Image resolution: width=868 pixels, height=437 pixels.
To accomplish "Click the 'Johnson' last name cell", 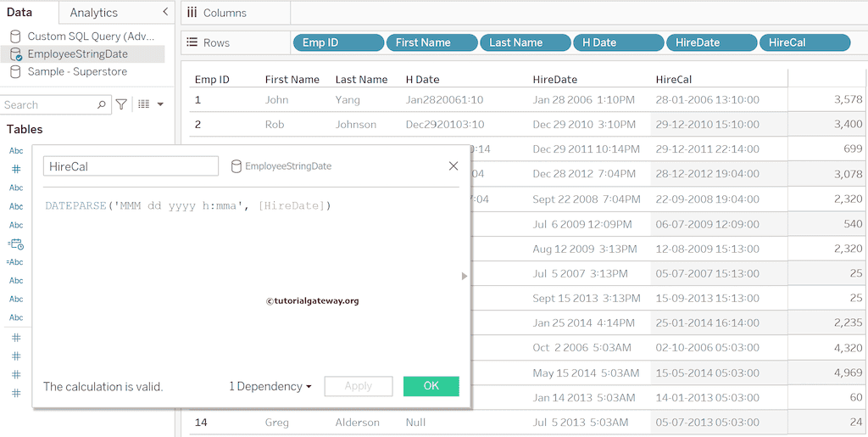I will [x=355, y=125].
